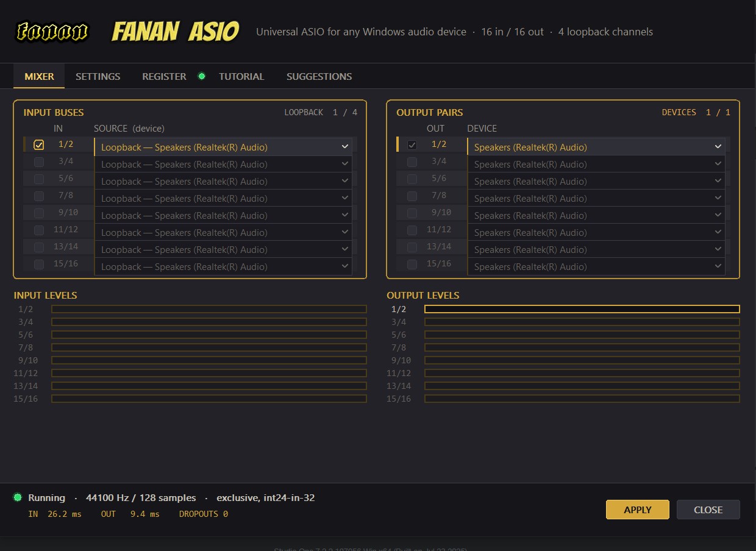Open device dropdown for output 5/6
Viewport: 756px width, 551px height.
pos(596,181)
